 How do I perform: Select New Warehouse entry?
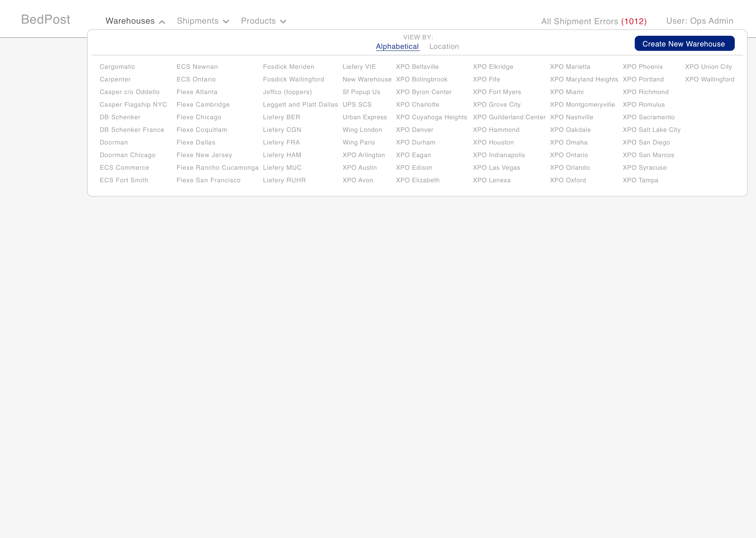(367, 79)
